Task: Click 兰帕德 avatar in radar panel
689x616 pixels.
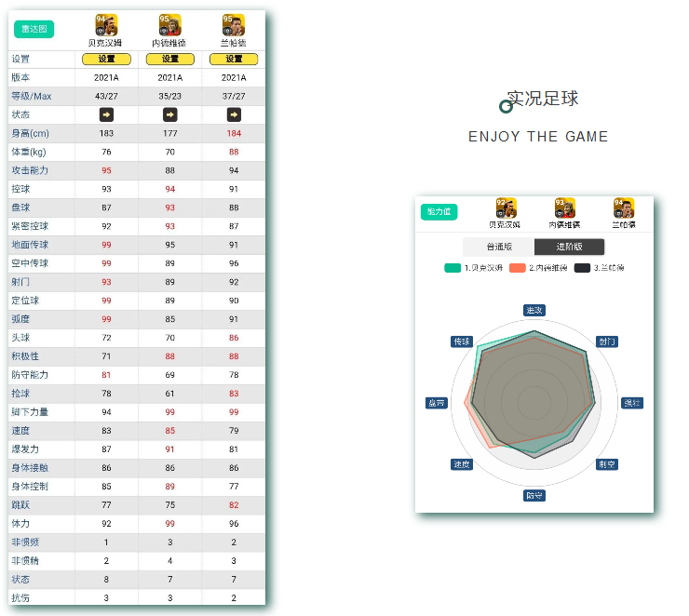Action: [624, 208]
